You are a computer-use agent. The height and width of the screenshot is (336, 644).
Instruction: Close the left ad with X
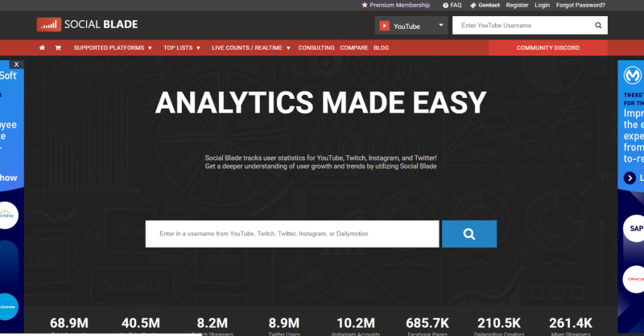click(16, 64)
